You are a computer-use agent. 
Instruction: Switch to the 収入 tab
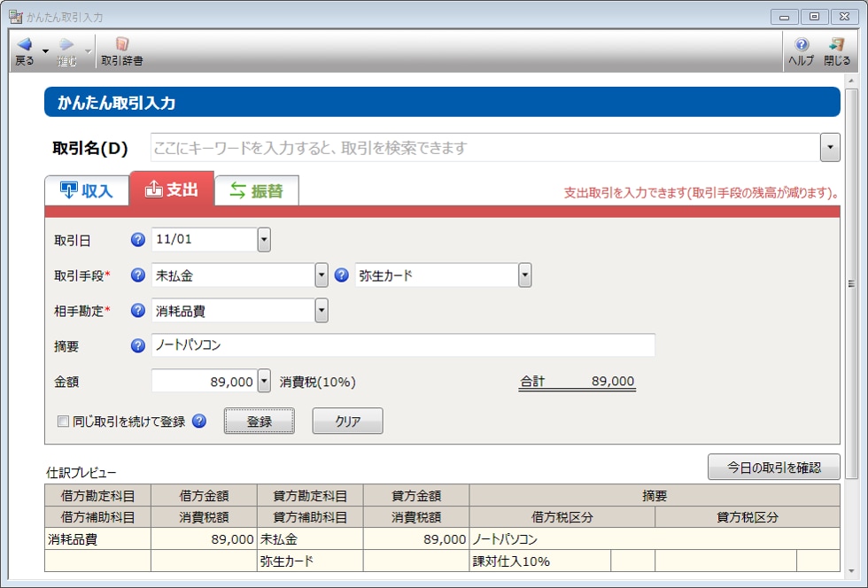coord(87,190)
